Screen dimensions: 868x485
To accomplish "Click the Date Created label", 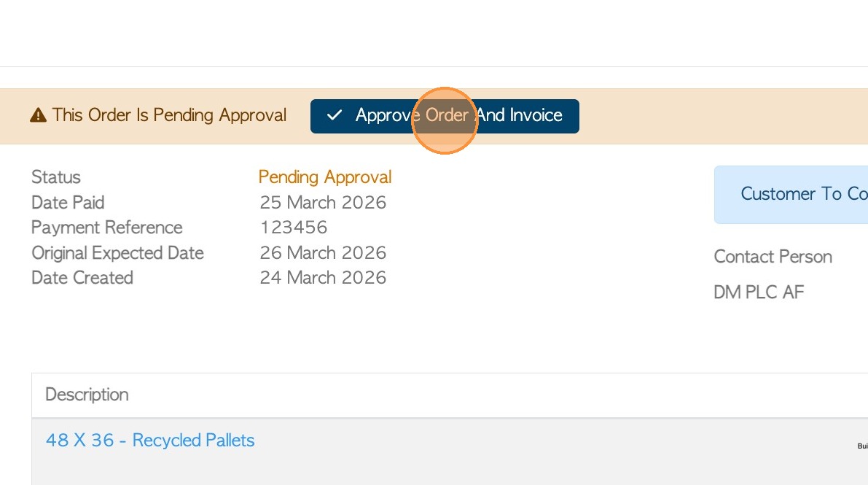I will pos(82,278).
